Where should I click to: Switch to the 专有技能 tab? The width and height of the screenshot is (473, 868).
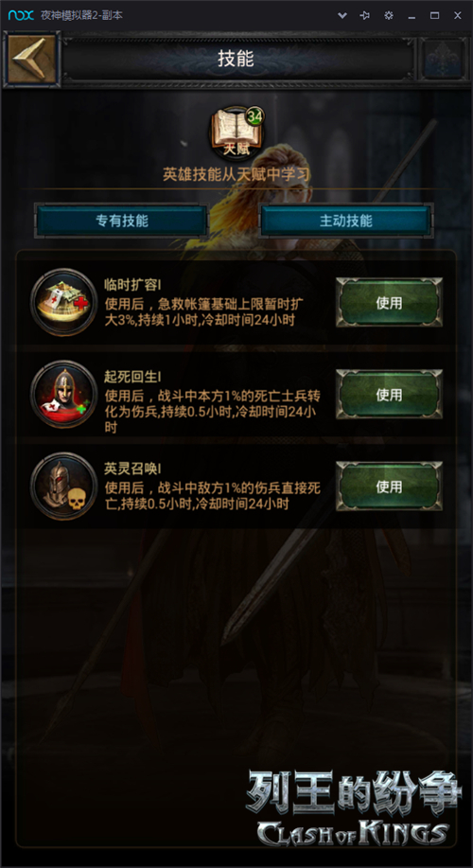[x=122, y=221]
